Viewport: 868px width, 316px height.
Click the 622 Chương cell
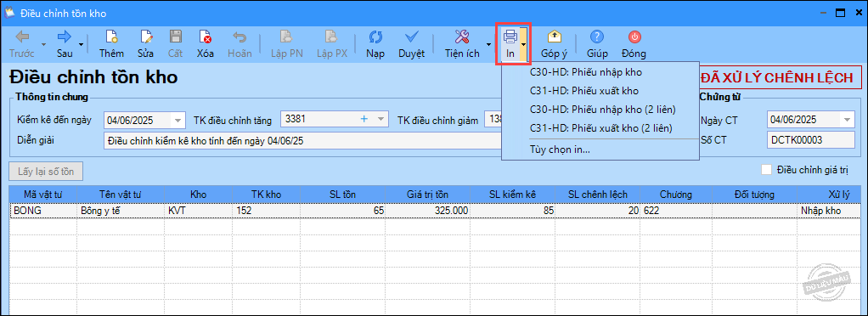(x=676, y=211)
